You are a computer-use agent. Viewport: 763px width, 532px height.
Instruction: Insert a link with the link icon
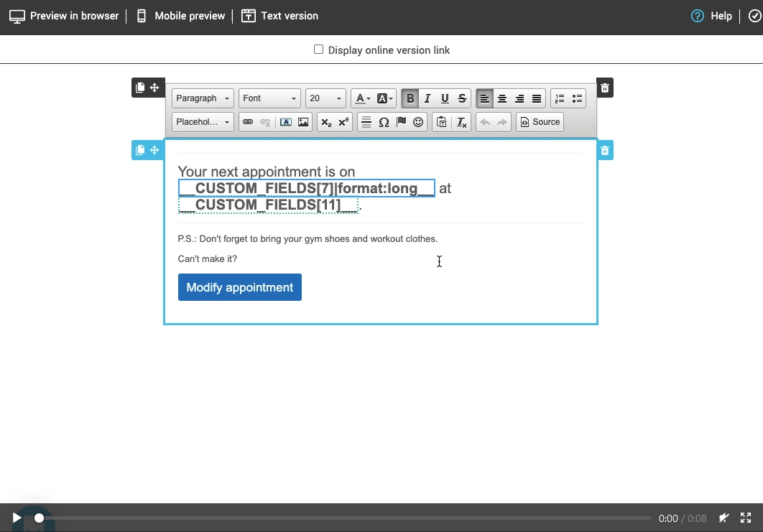click(x=248, y=122)
